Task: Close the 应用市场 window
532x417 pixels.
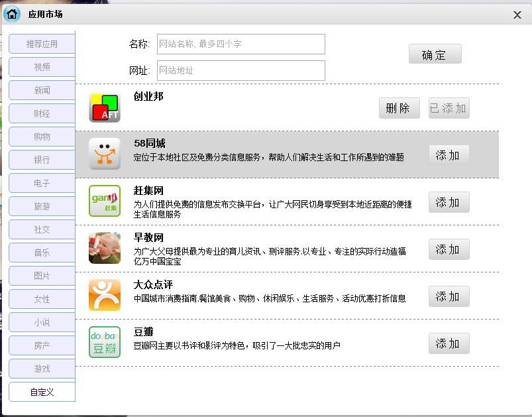Action: (517, 15)
